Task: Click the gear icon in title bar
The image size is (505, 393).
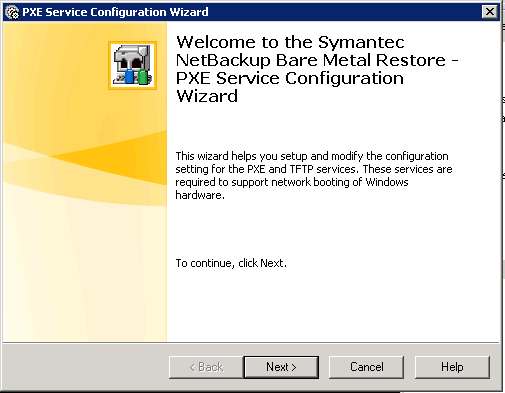Action: (13, 12)
